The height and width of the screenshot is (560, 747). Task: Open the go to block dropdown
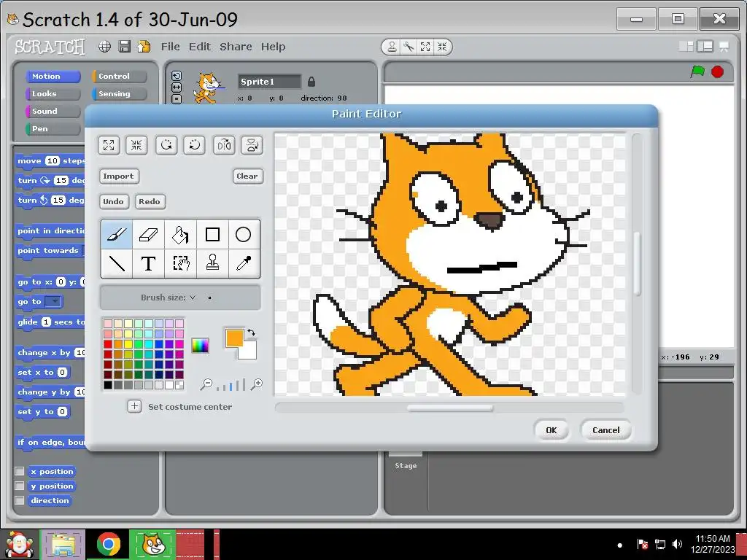pos(53,301)
